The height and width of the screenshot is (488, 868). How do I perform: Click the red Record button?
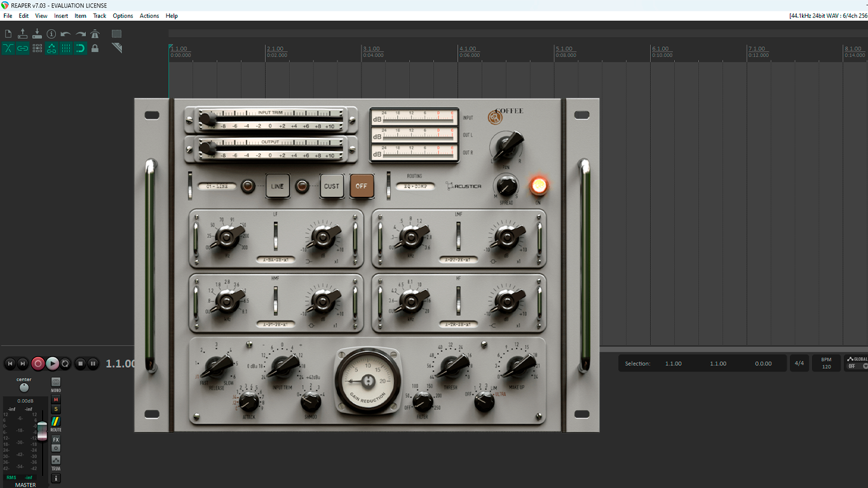pos(38,363)
